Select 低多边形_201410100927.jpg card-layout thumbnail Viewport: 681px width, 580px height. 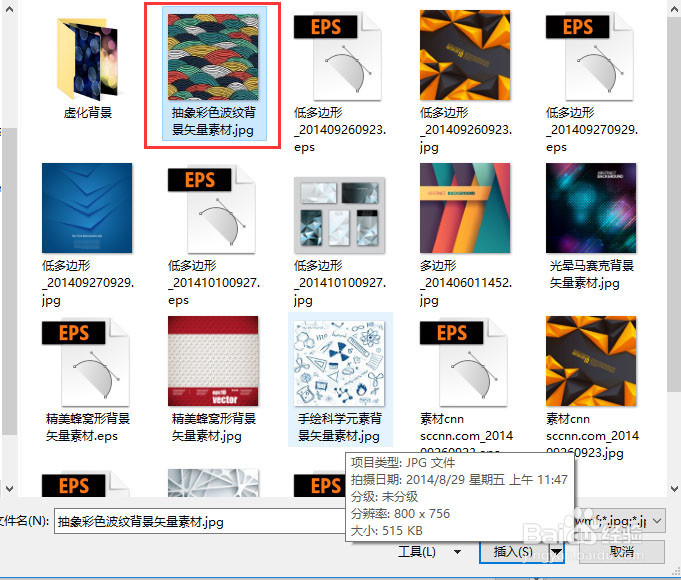339,215
